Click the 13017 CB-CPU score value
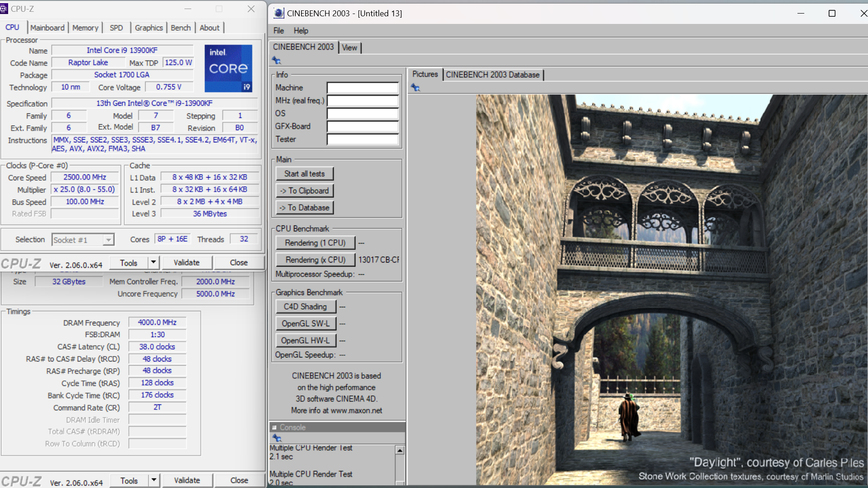 (x=379, y=260)
